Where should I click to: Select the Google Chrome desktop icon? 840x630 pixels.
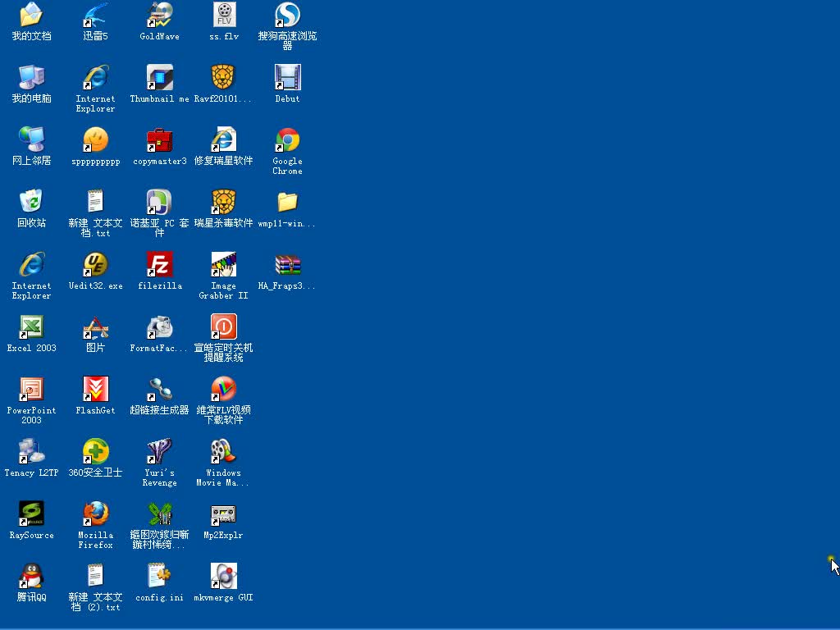point(287,140)
